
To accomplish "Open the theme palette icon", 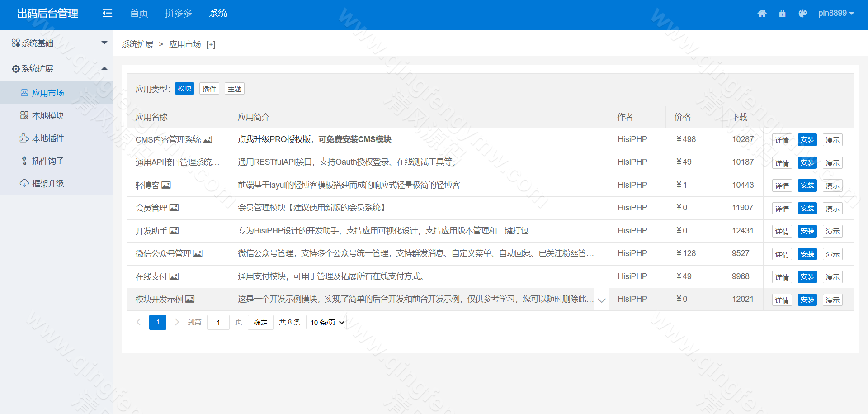I will pos(802,13).
